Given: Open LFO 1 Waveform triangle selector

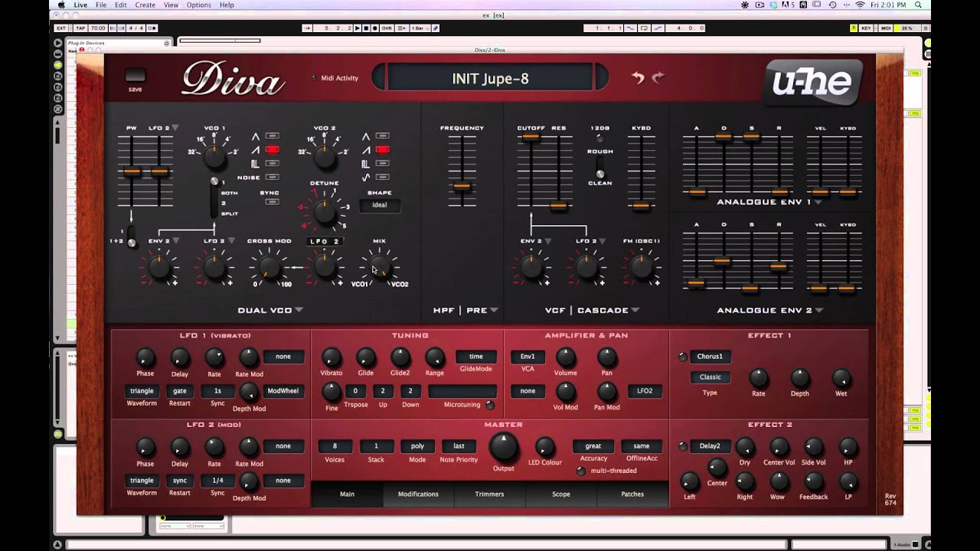Looking at the screenshot, I should pos(142,391).
